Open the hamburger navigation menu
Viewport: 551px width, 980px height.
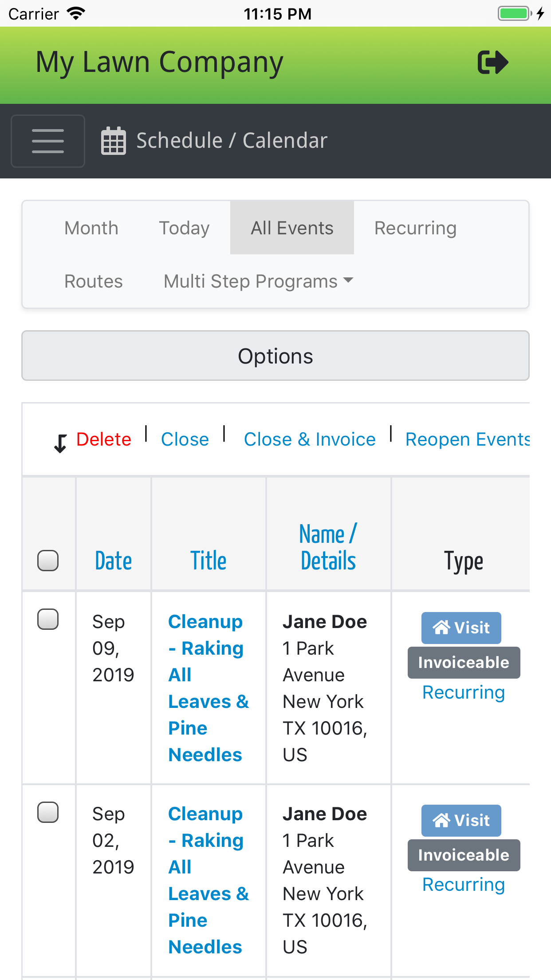tap(48, 141)
